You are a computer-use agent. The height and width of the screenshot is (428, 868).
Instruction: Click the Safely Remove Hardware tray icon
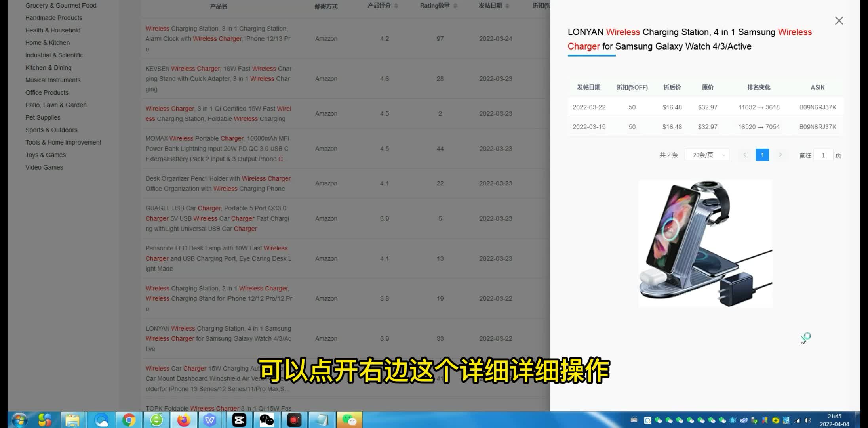pos(754,420)
